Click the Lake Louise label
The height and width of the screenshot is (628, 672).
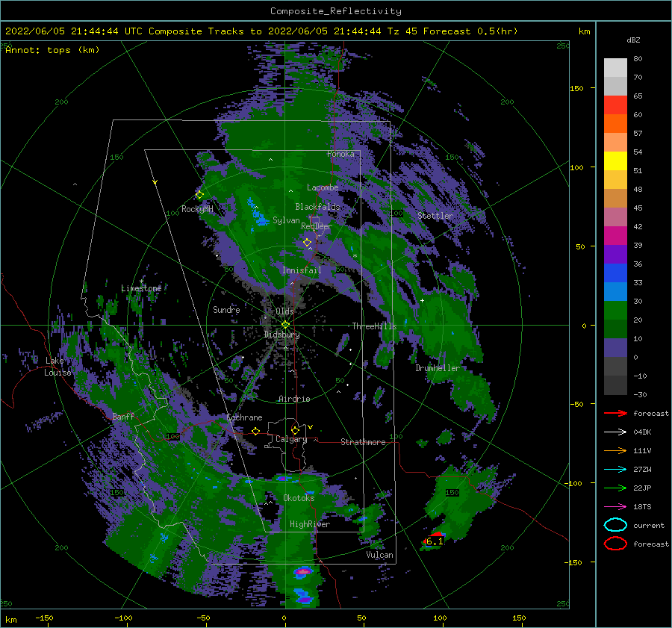coord(57,367)
